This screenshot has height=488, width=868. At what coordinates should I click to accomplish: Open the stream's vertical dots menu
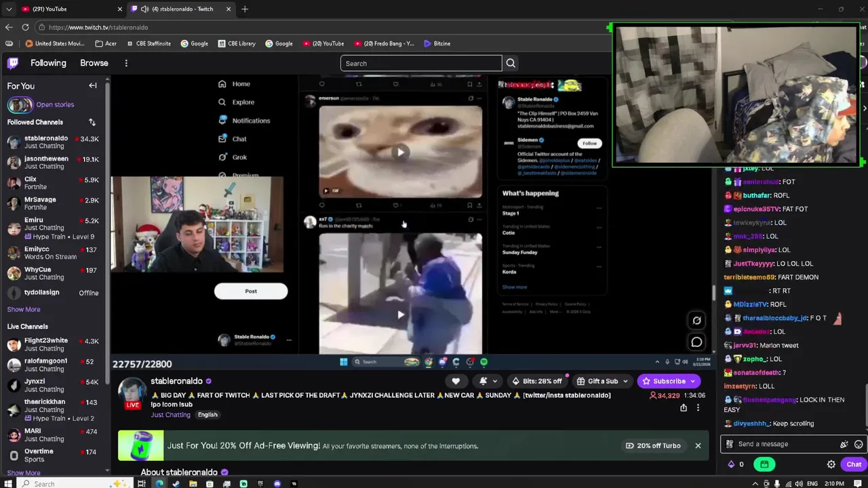[x=698, y=407]
